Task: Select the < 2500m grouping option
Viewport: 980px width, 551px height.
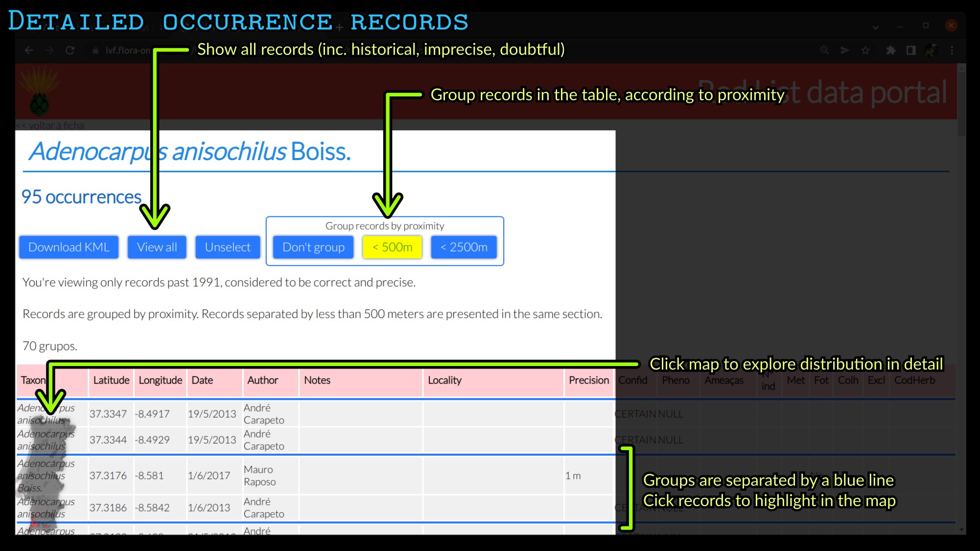Action: point(464,247)
